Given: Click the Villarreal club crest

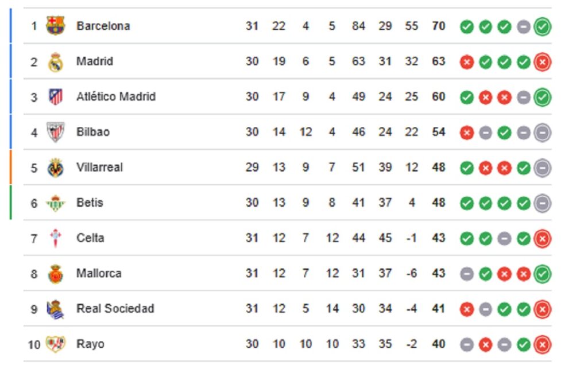Looking at the screenshot, I should (56, 168).
